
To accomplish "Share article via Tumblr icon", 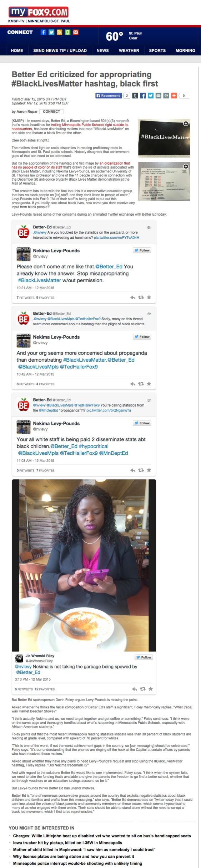I will (x=135, y=95).
